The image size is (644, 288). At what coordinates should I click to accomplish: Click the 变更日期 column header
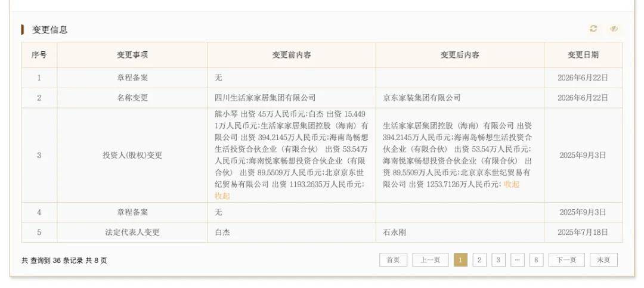(x=583, y=55)
